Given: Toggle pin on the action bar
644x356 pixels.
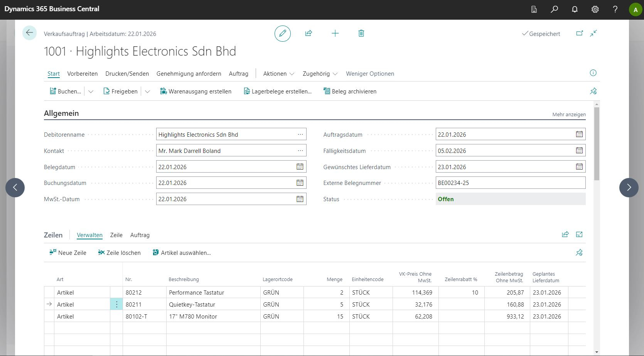Looking at the screenshot, I should point(593,92).
